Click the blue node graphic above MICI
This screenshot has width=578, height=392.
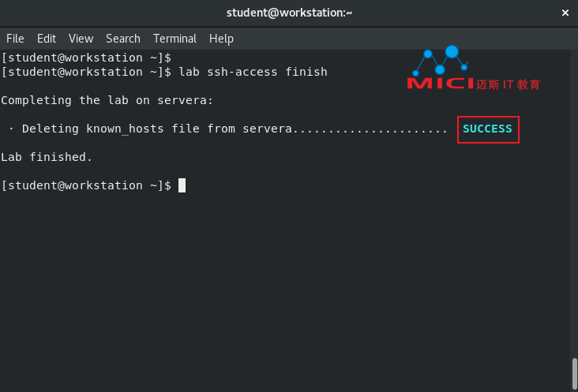tap(440, 60)
